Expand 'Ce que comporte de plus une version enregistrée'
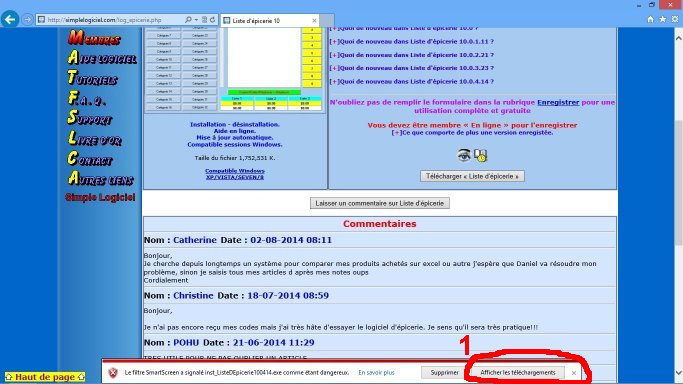 click(x=472, y=132)
